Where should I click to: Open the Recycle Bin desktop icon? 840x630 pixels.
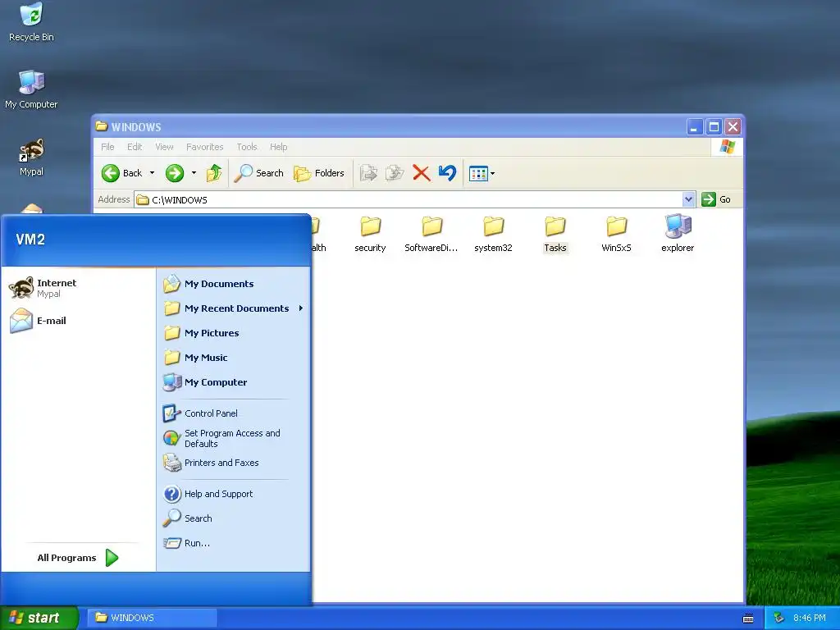click(x=31, y=22)
